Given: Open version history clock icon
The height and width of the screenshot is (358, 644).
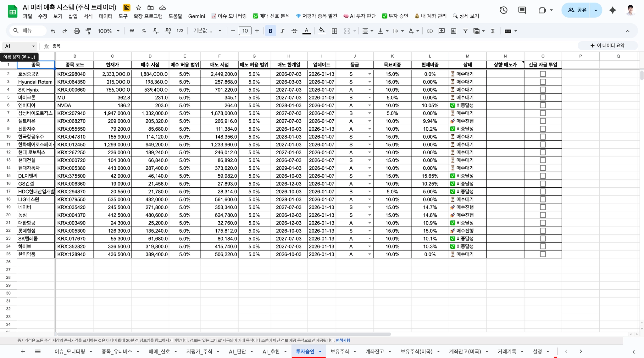Looking at the screenshot, I should [x=503, y=10].
